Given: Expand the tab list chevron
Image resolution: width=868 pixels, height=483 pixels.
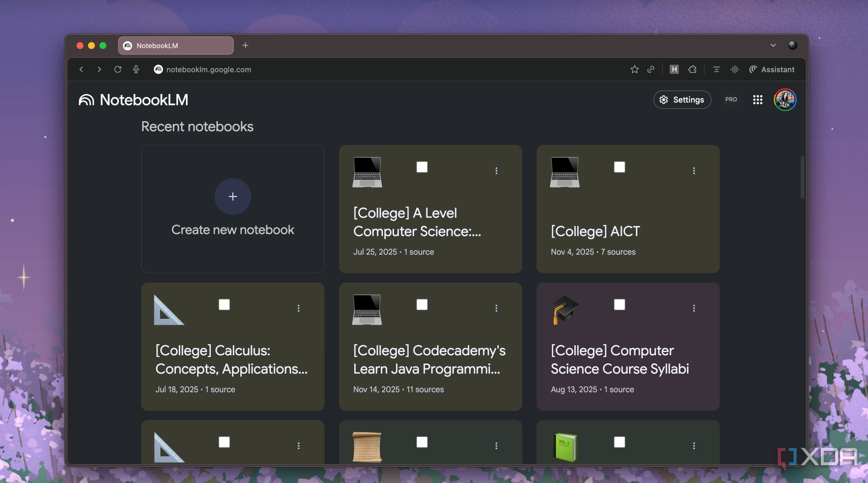Looking at the screenshot, I should tap(773, 45).
